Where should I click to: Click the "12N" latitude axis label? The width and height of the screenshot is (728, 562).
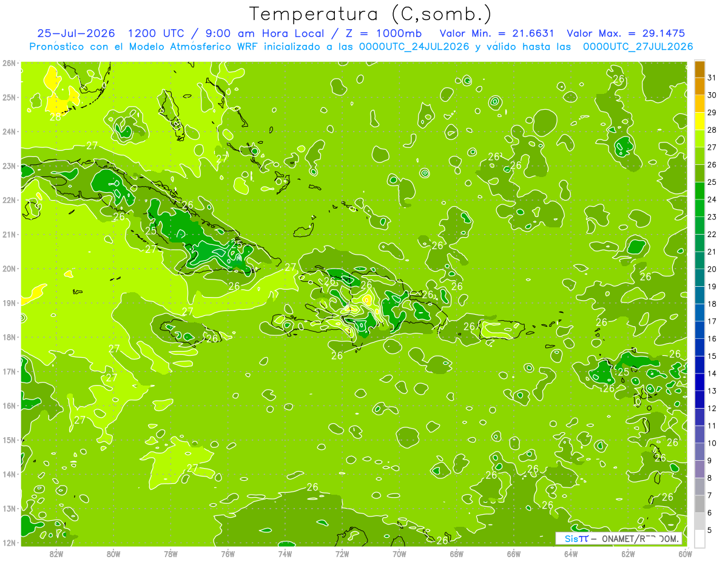click(x=8, y=543)
